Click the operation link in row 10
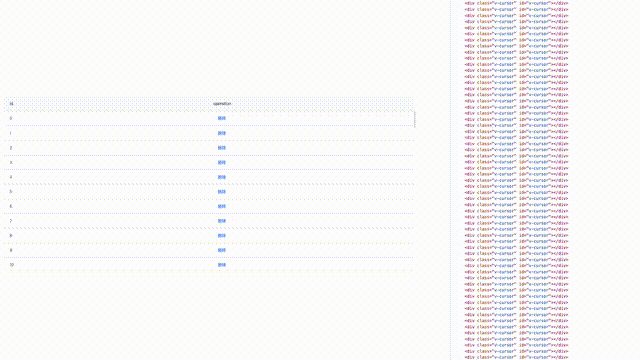 pos(222,265)
